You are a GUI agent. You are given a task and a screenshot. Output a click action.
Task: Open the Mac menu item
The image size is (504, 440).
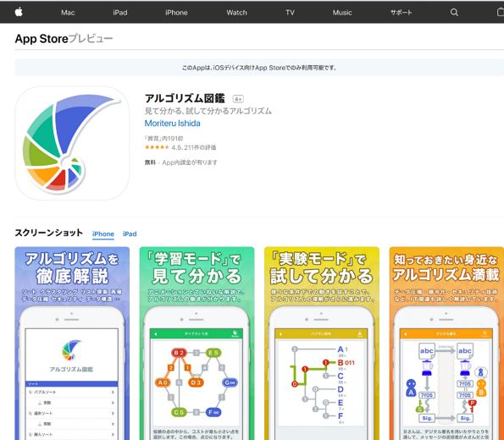pos(68,13)
